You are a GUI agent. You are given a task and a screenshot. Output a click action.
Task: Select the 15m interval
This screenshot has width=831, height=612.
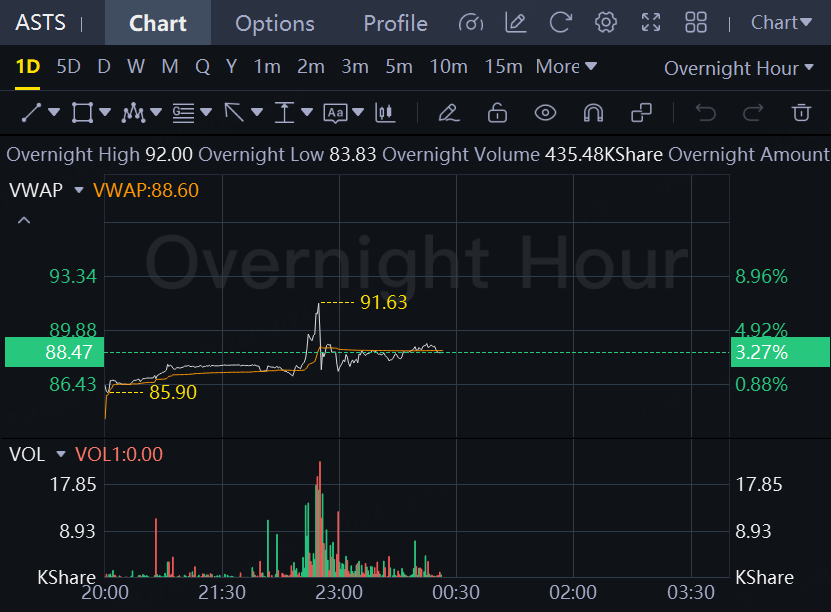click(x=503, y=67)
